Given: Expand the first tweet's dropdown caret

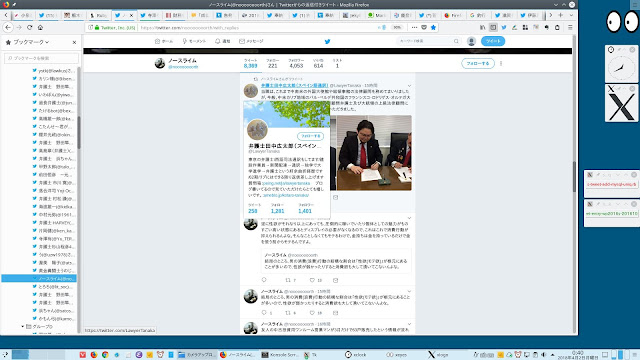Looking at the screenshot, I should [x=409, y=86].
